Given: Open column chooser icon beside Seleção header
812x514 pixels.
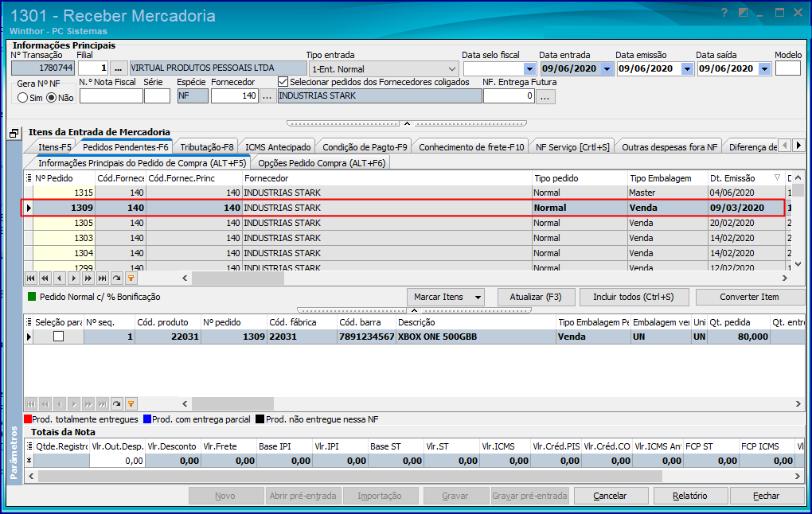Looking at the screenshot, I should coord(29,322).
